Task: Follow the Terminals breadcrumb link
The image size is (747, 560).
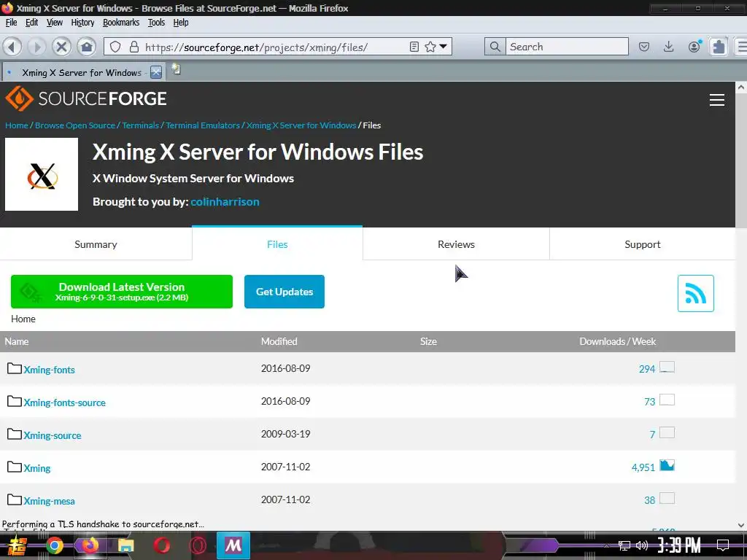Action: pyautogui.click(x=140, y=125)
